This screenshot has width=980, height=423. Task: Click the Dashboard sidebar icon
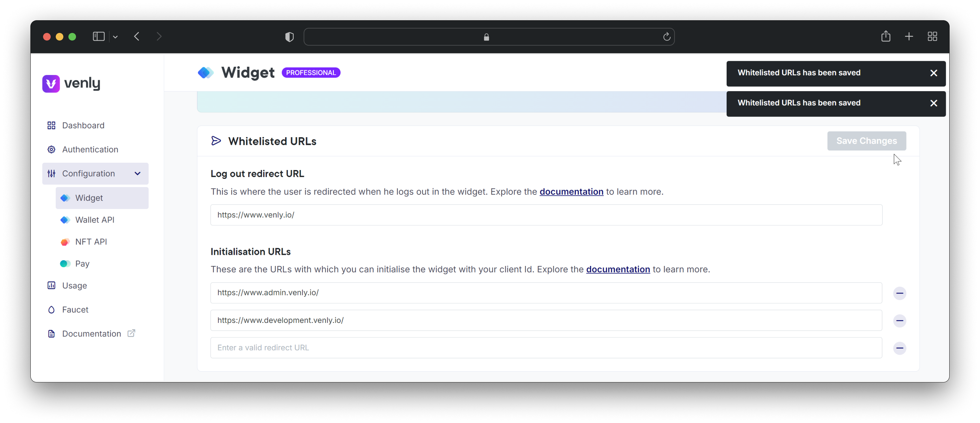tap(52, 126)
